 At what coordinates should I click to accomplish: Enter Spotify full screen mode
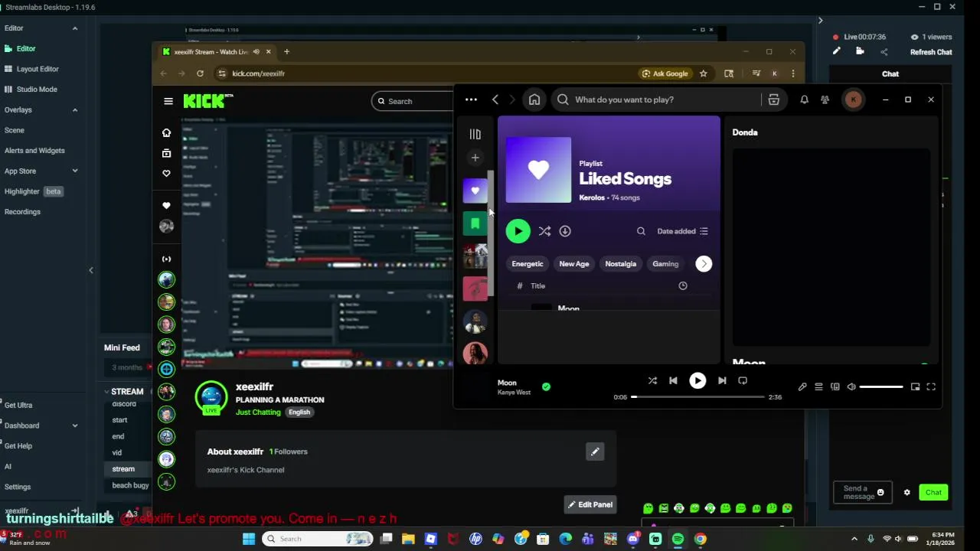[931, 387]
